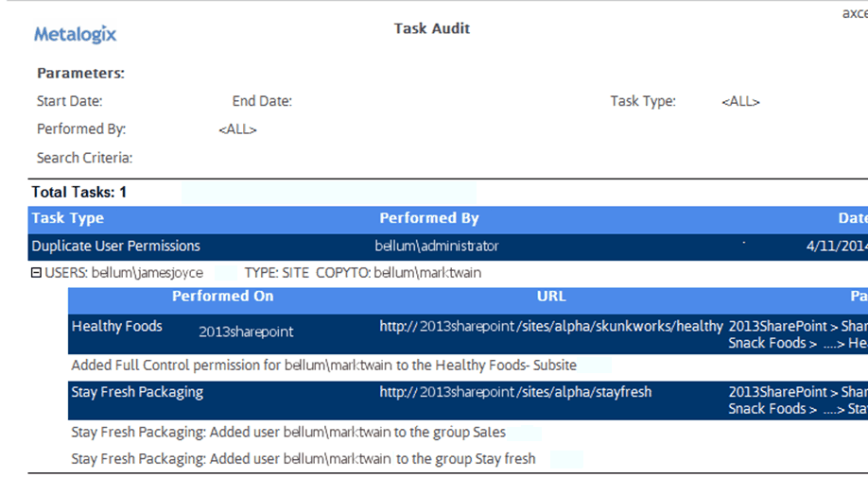
Task: Select the Healthy Foods name cell
Action: 116,327
